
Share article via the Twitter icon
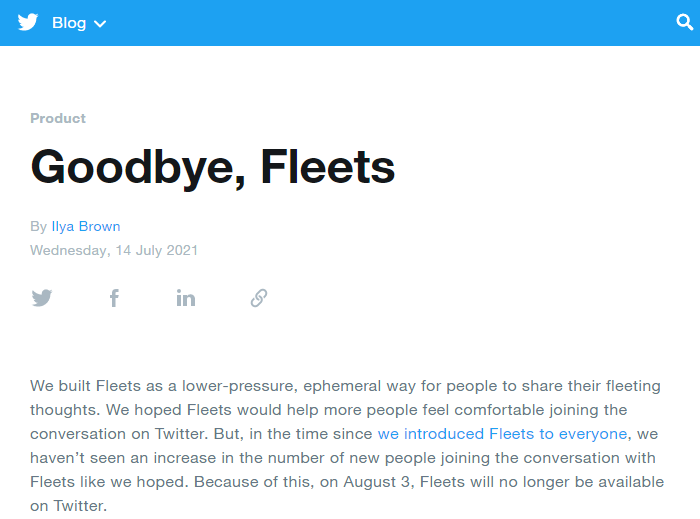click(x=42, y=298)
